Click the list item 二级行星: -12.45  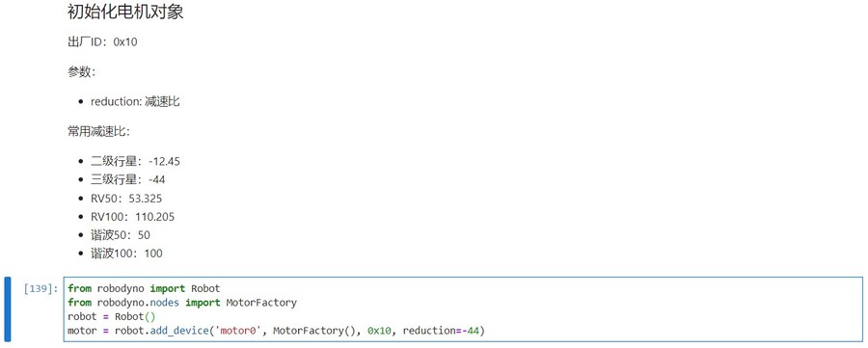[x=136, y=162]
